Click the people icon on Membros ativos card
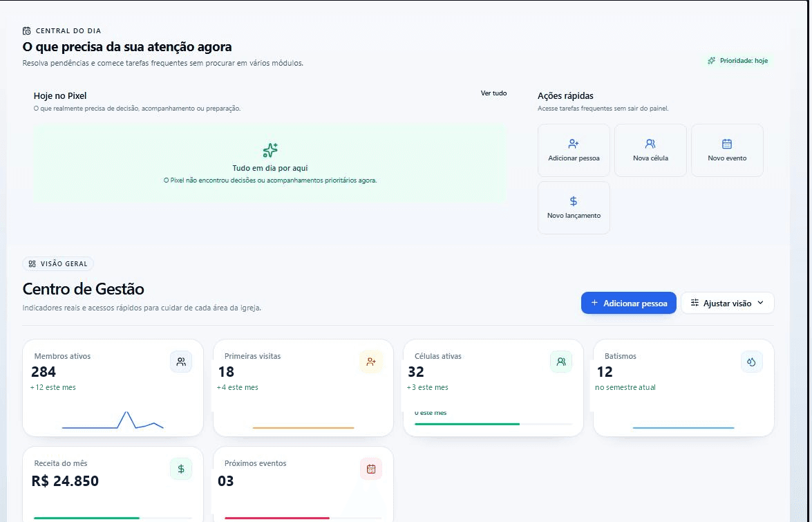 pos(181,362)
